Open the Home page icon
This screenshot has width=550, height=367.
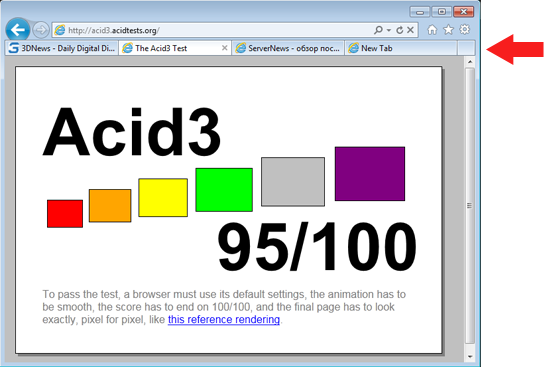(432, 30)
